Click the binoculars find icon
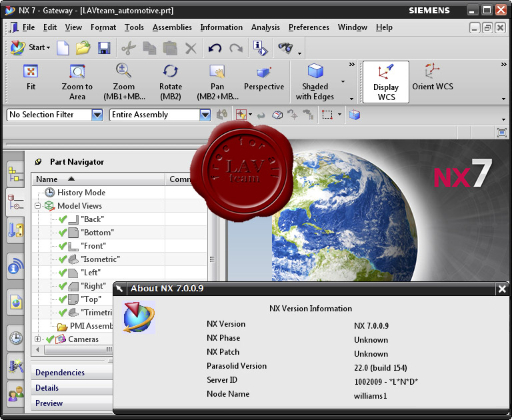 (285, 48)
